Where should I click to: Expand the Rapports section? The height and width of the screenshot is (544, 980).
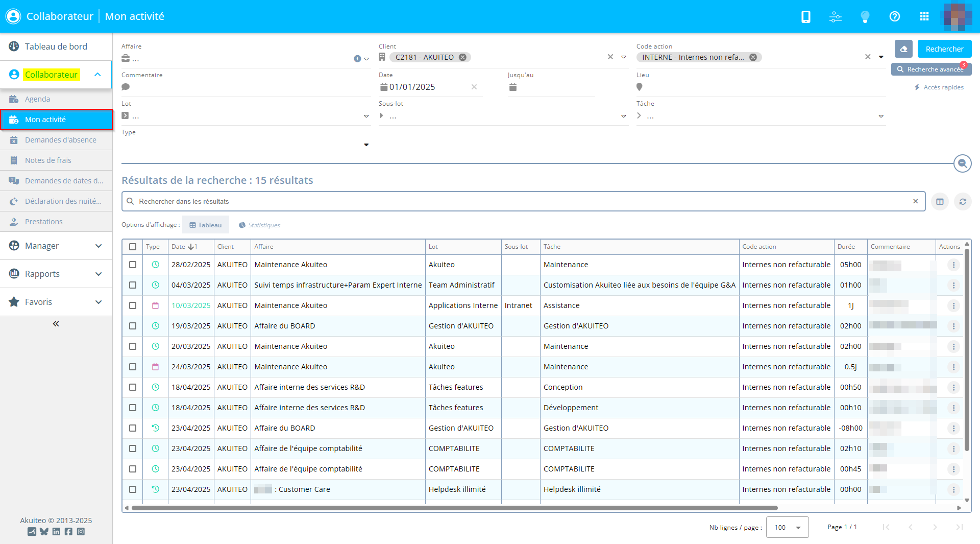pyautogui.click(x=56, y=274)
